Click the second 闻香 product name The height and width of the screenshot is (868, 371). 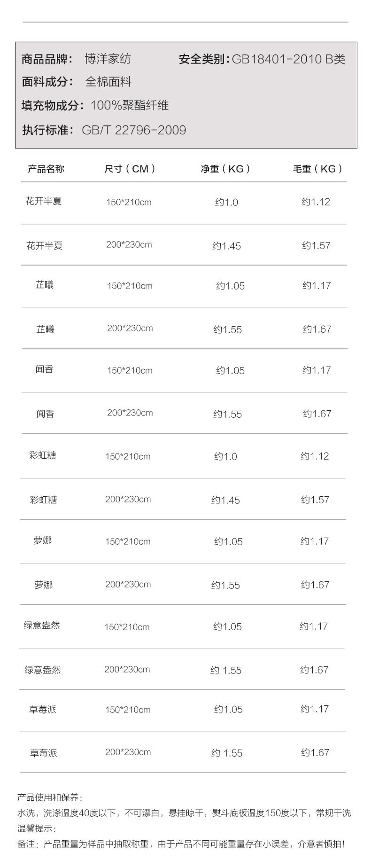point(46,414)
